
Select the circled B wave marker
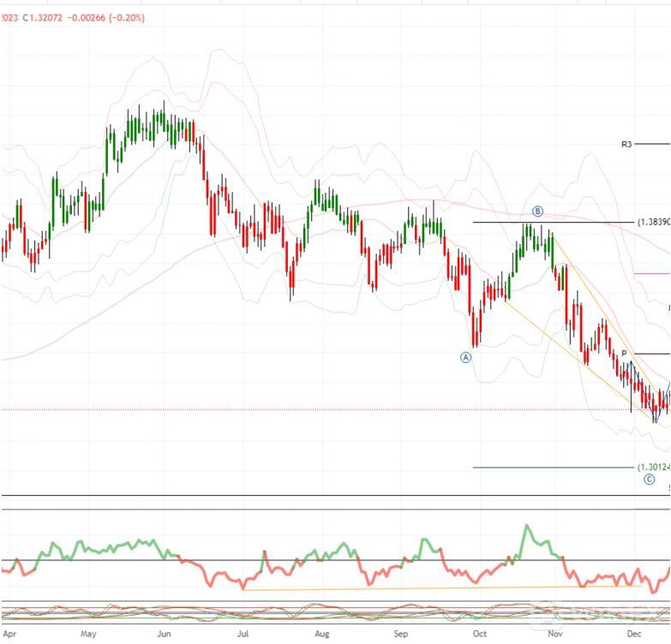click(537, 212)
